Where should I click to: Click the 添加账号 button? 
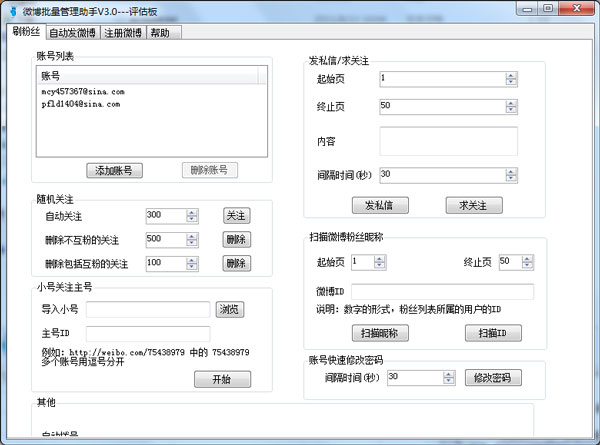115,170
